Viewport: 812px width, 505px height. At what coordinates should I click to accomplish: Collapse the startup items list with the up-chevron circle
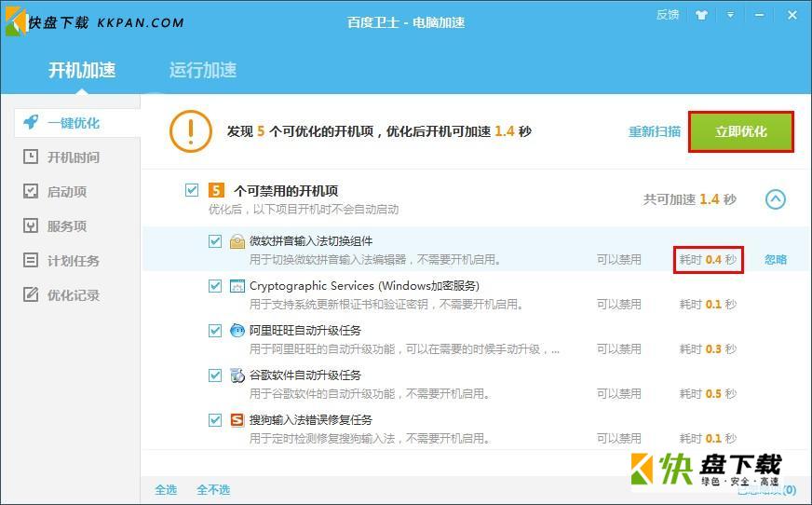tap(776, 199)
